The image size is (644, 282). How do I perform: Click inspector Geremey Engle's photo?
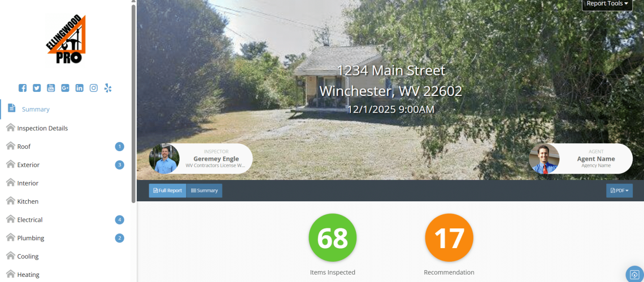(164, 158)
